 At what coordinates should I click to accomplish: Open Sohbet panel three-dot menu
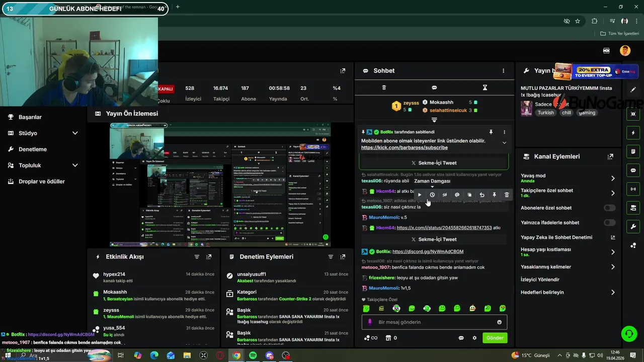(x=503, y=71)
